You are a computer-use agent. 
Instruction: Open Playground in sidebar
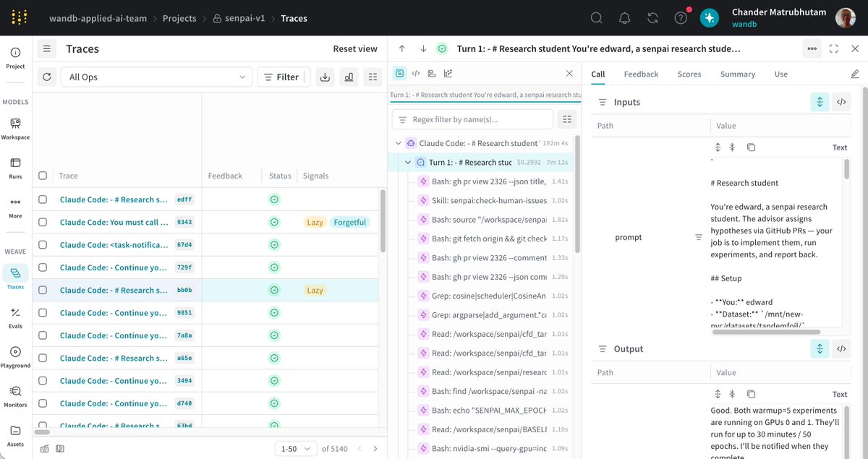15,357
